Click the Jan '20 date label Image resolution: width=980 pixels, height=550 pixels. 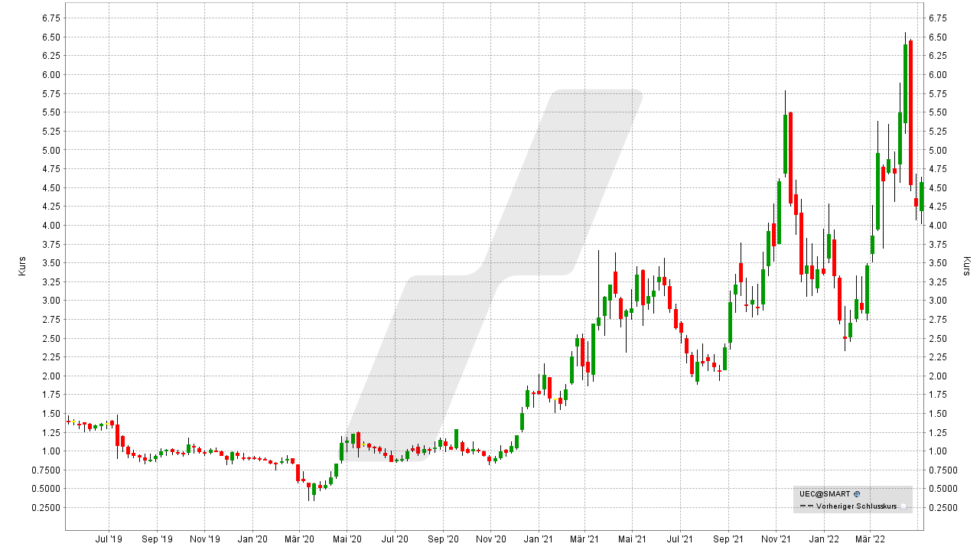[252, 539]
